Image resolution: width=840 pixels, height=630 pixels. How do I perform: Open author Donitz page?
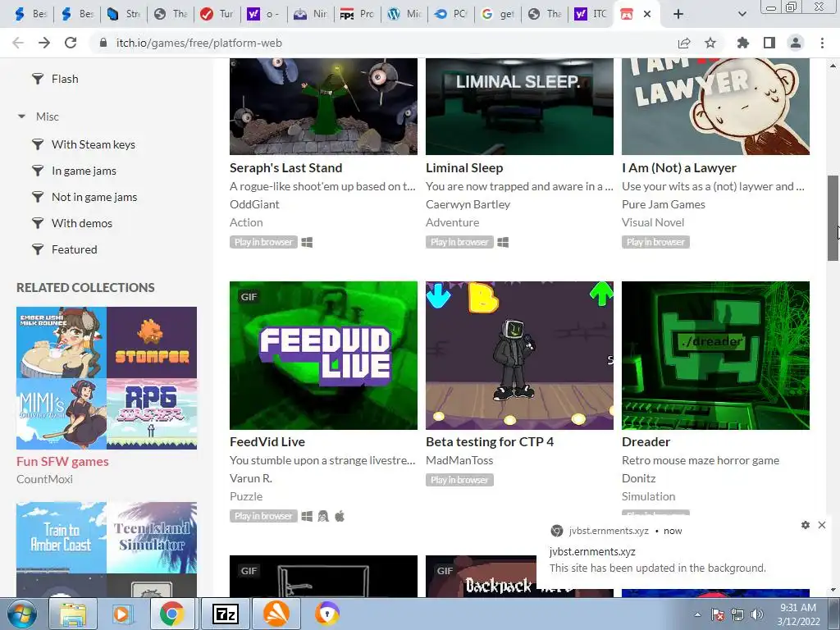tap(638, 478)
